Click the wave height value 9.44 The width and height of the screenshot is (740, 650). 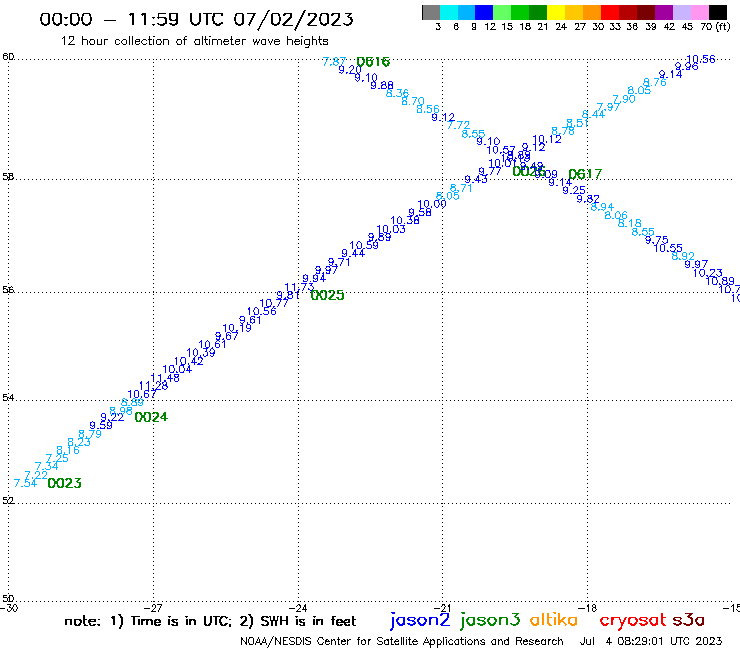click(353, 253)
